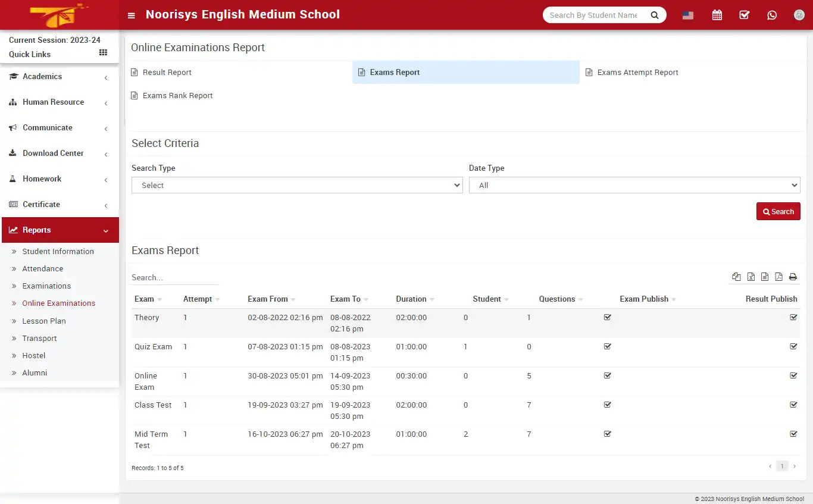Copy the Exams Report data
Screen dimensions: 813x504
pyautogui.click(x=736, y=277)
